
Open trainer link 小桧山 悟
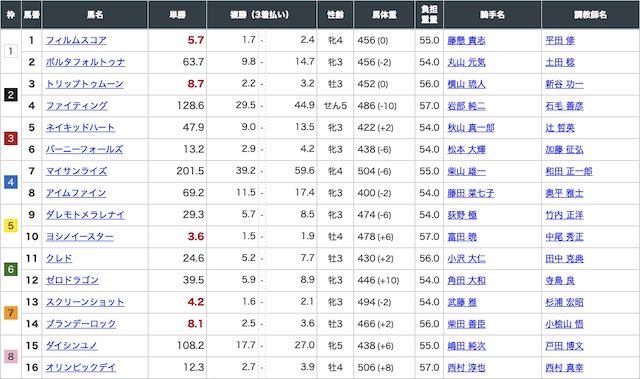click(564, 324)
